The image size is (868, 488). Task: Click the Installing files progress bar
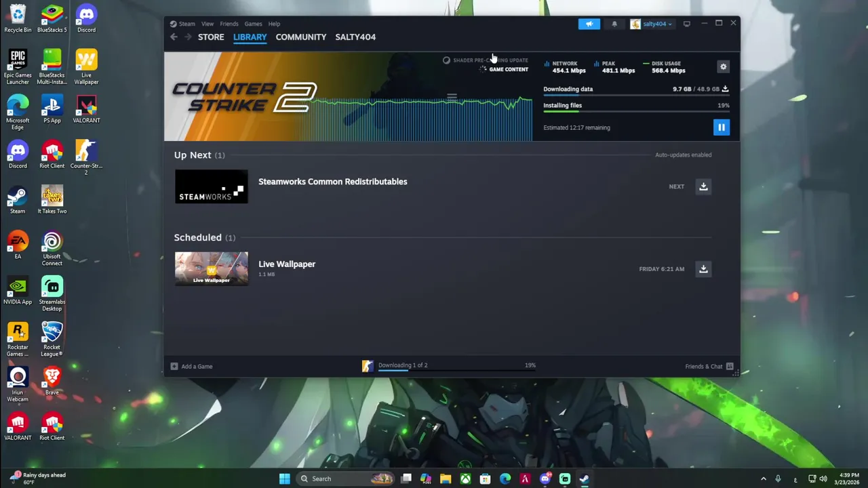tap(636, 112)
